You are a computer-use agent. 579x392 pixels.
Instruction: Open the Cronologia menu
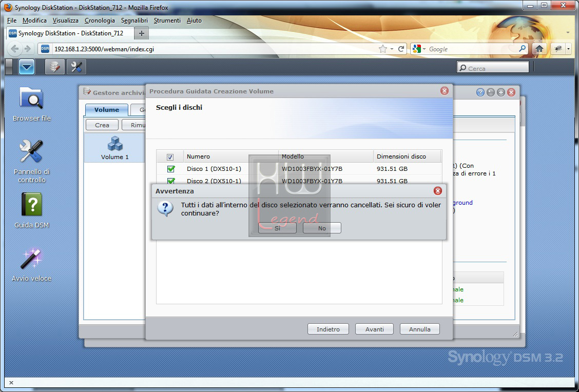click(x=100, y=21)
